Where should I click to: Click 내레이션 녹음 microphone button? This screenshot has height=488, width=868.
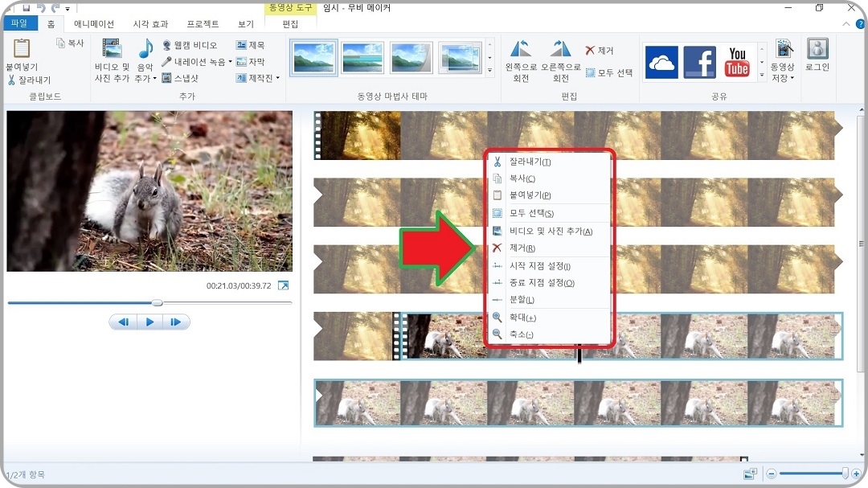pyautogui.click(x=194, y=62)
